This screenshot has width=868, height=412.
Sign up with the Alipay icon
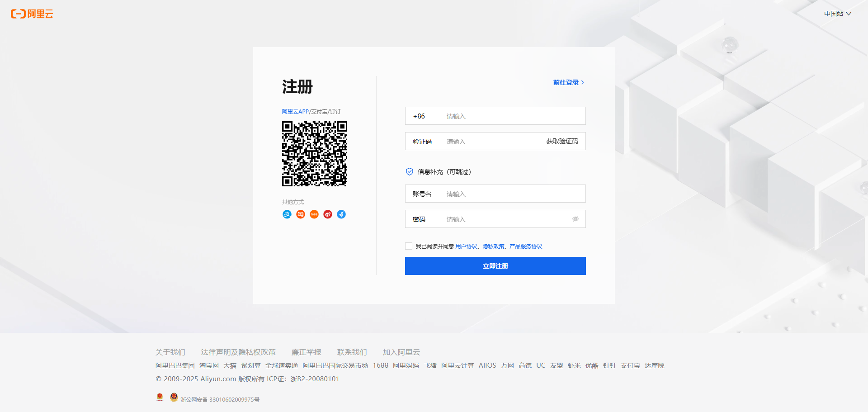(287, 214)
